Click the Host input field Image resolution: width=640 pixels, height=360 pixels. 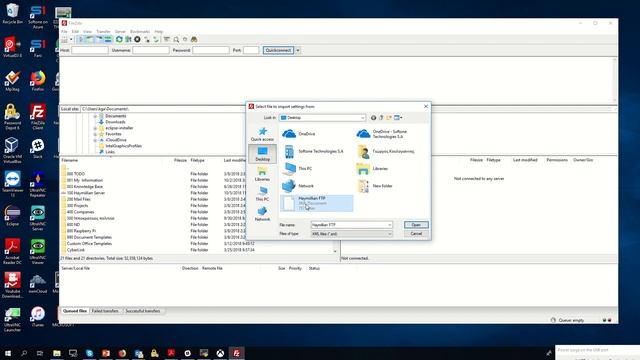(90, 50)
